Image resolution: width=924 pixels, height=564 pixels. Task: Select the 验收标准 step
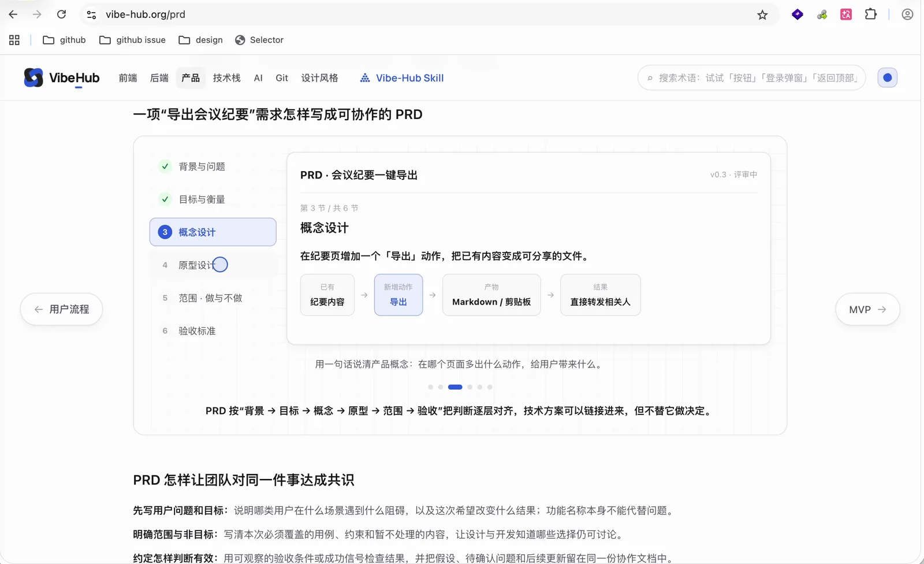(x=213, y=331)
